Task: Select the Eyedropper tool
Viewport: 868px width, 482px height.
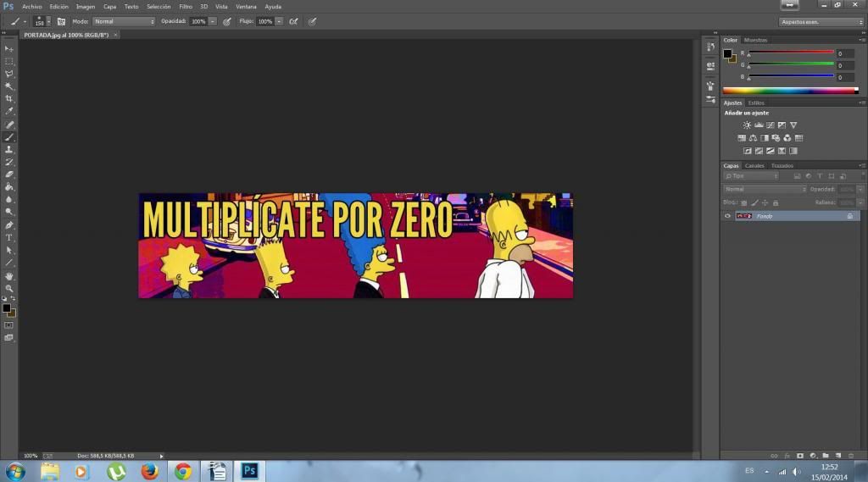Action: (9, 111)
